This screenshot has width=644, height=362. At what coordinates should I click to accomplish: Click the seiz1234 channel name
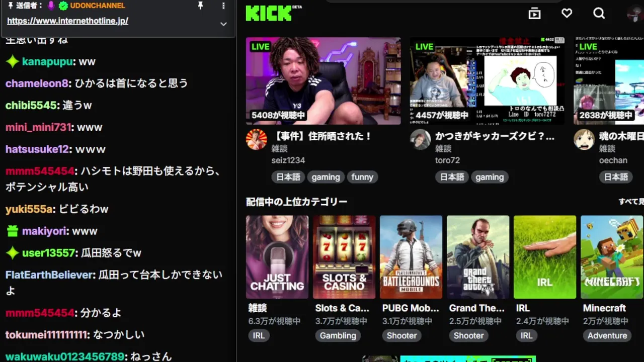pyautogui.click(x=288, y=160)
